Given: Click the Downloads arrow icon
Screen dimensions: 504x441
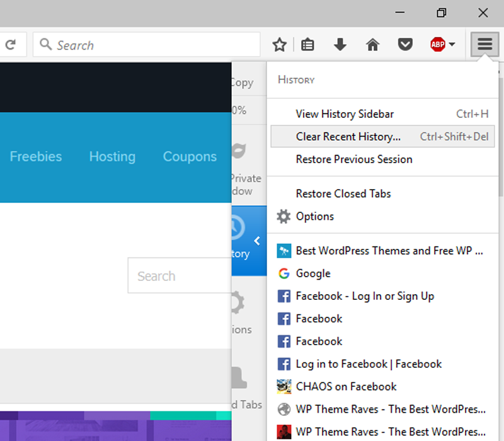Looking at the screenshot, I should (340, 45).
